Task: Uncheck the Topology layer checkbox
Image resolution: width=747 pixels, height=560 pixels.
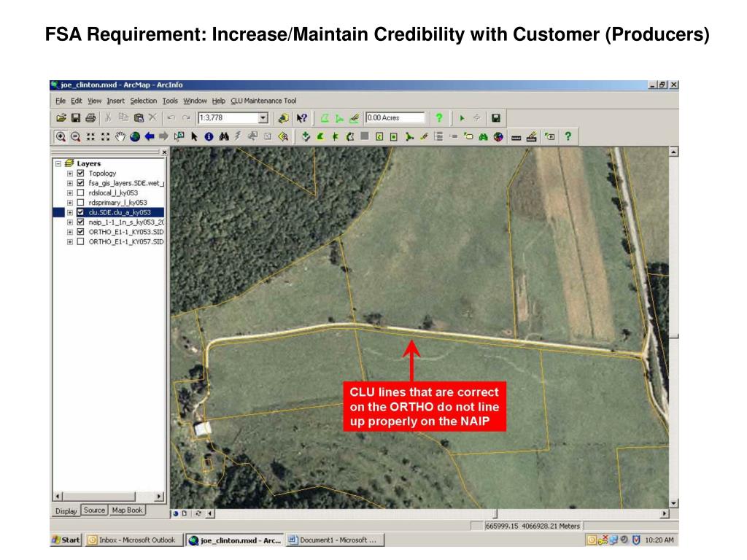Action: tap(80, 174)
